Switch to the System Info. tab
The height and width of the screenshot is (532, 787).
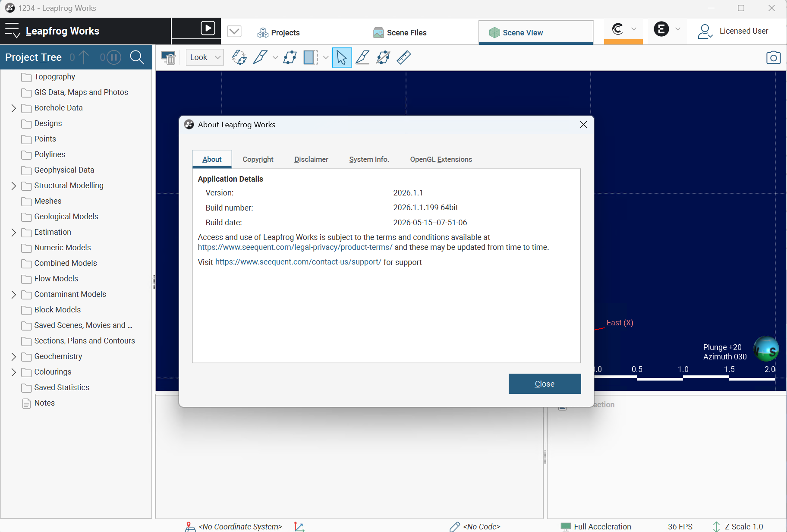tap(369, 159)
